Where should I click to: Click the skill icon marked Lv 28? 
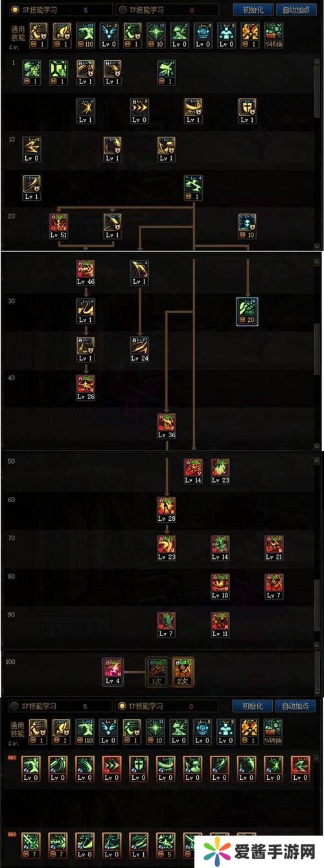(167, 509)
